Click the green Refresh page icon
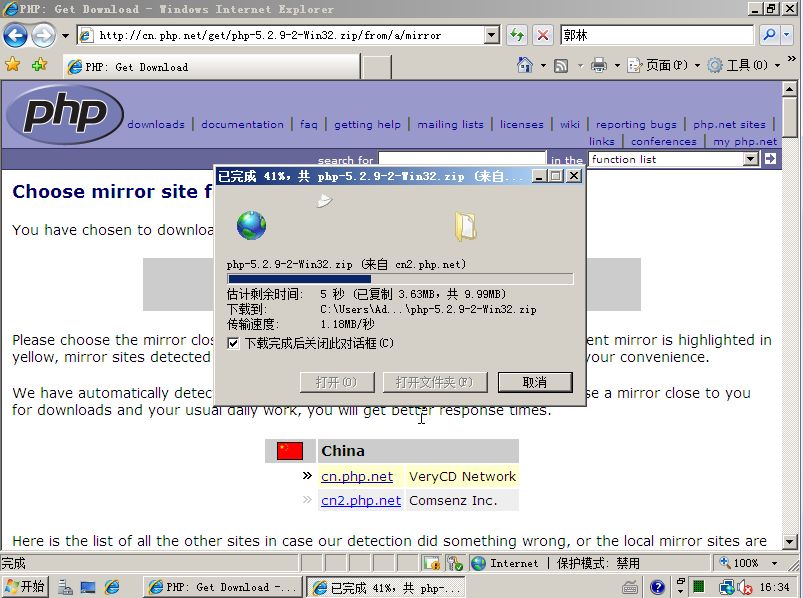Image resolution: width=803 pixels, height=598 pixels. click(517, 35)
